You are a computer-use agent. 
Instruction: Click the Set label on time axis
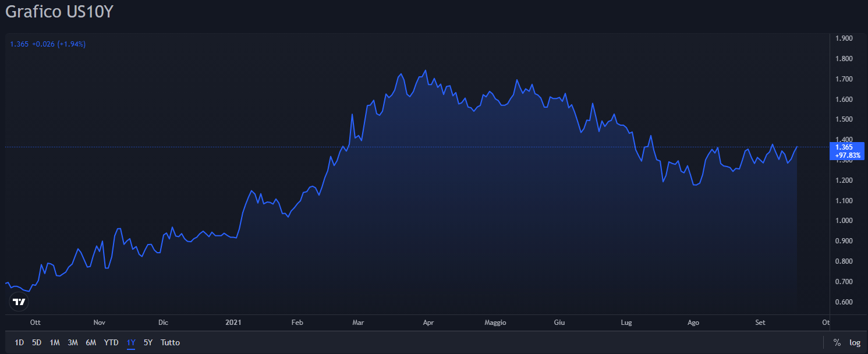pyautogui.click(x=760, y=322)
